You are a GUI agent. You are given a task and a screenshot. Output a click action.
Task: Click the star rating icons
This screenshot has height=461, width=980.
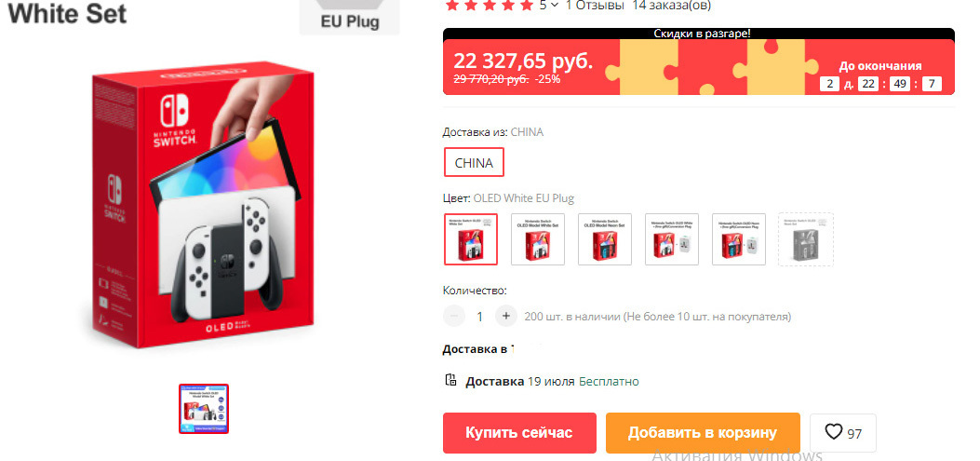coord(489,6)
